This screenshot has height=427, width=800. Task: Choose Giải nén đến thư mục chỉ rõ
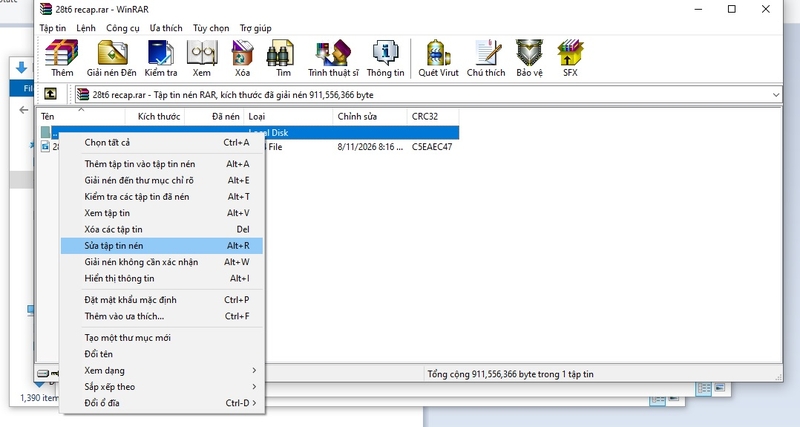point(162,180)
